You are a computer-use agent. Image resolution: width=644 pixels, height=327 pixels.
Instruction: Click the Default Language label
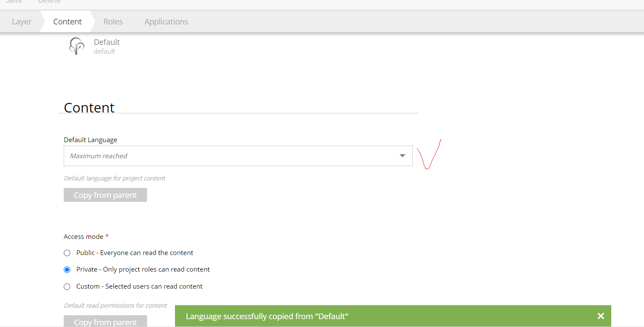[90, 140]
